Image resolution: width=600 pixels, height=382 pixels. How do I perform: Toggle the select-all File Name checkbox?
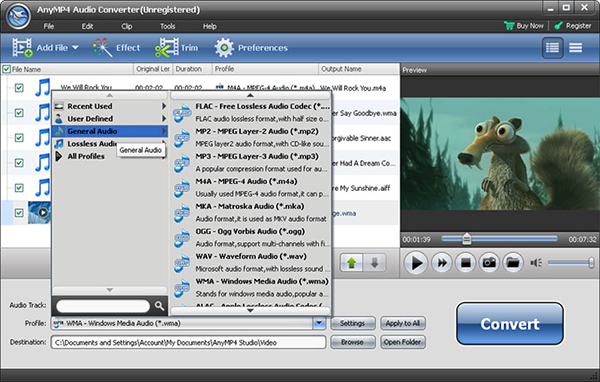coord(7,69)
